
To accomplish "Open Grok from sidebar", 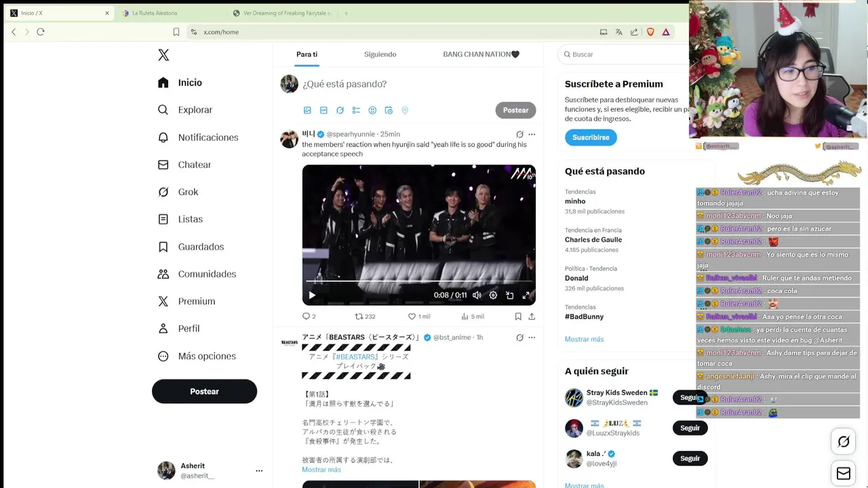I will pyautogui.click(x=178, y=192).
